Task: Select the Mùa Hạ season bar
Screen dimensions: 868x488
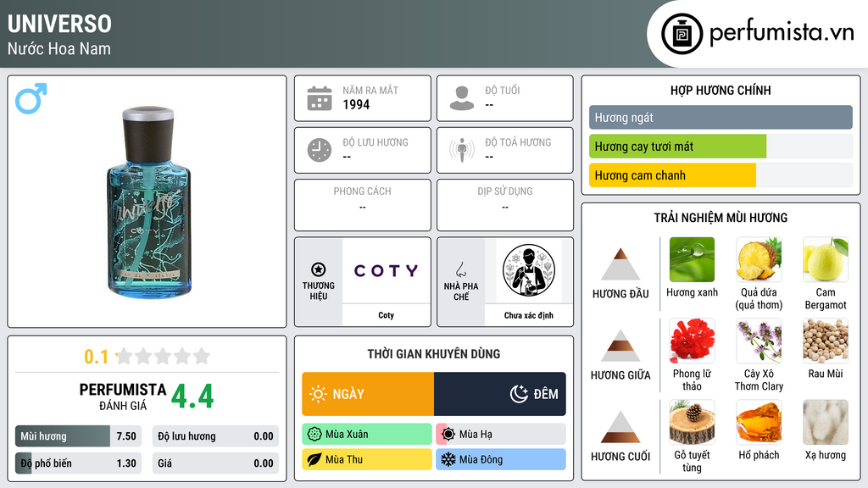Action: (x=501, y=435)
